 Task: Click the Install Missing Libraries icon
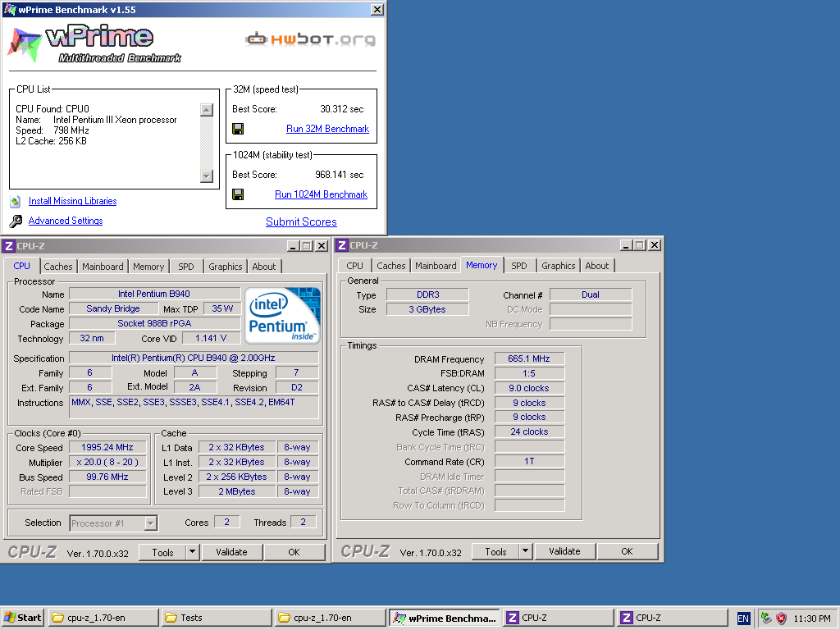tap(16, 202)
